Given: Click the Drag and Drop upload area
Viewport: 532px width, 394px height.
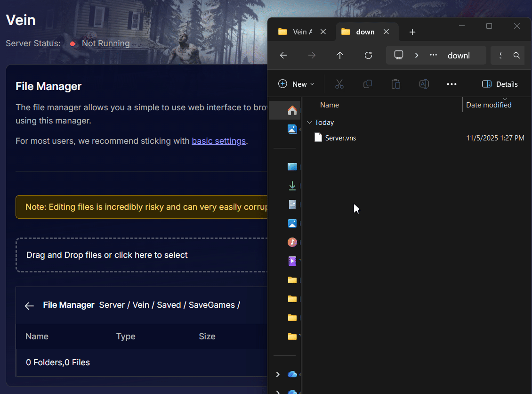Looking at the screenshot, I should [141, 255].
